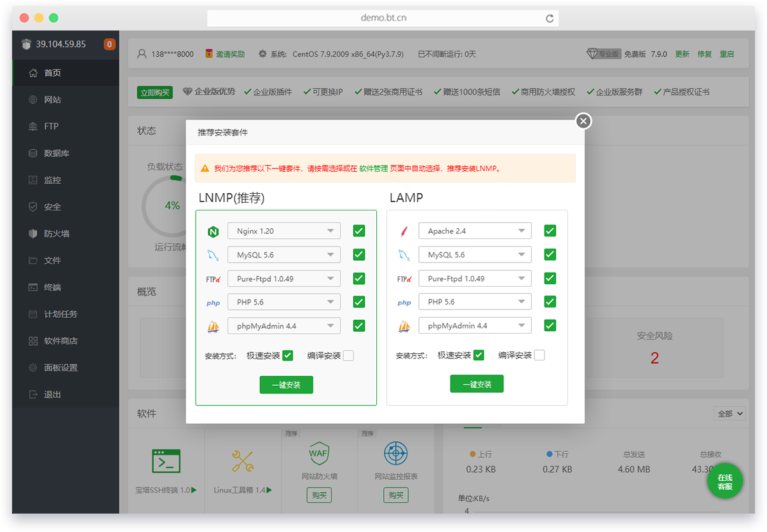This screenshot has height=532, width=767.
Task: Click the Pure-Ftpd icon in LNMP
Action: coord(213,279)
